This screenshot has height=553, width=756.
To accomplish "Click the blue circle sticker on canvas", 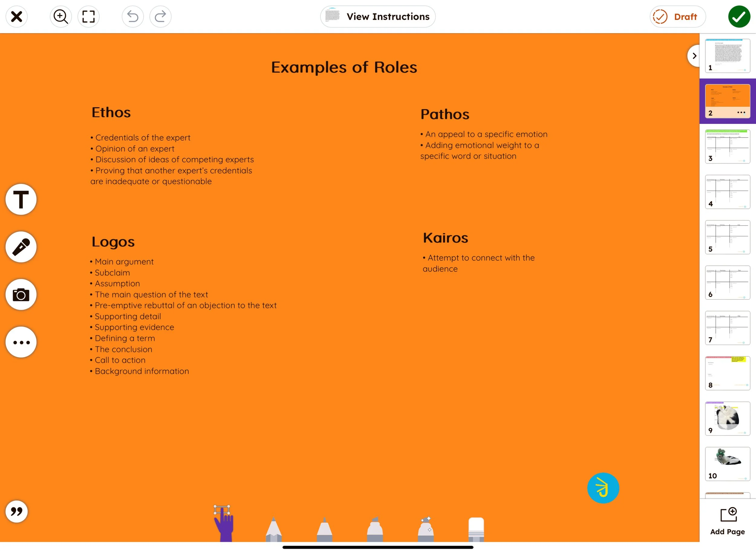I will [x=603, y=488].
